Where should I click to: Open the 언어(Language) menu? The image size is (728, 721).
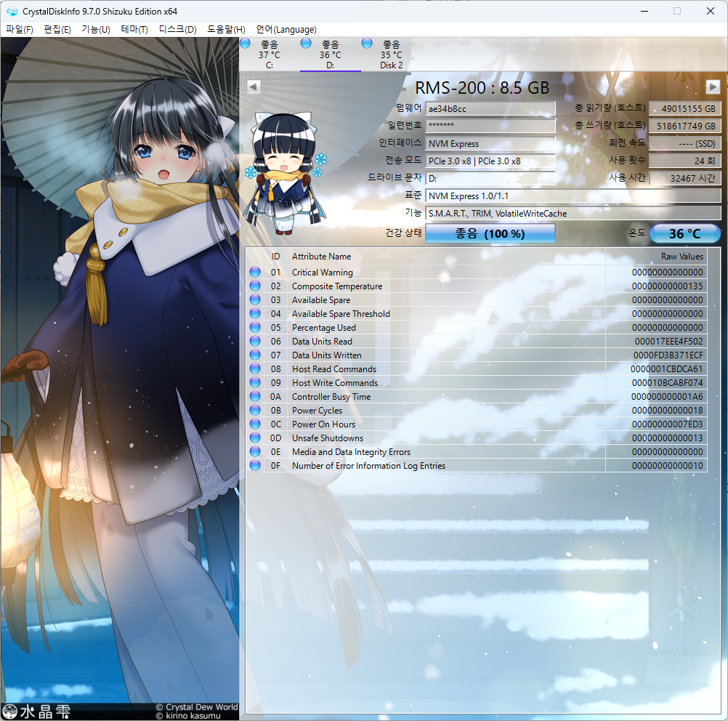tap(286, 30)
